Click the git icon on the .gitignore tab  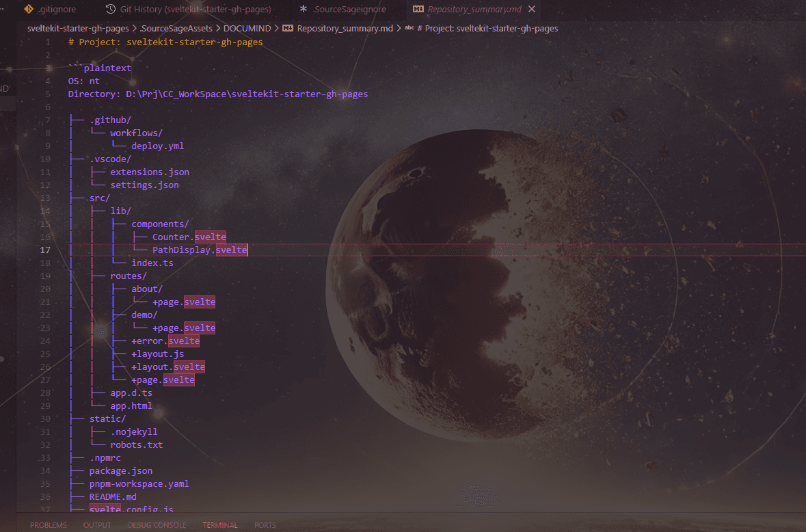(28, 10)
